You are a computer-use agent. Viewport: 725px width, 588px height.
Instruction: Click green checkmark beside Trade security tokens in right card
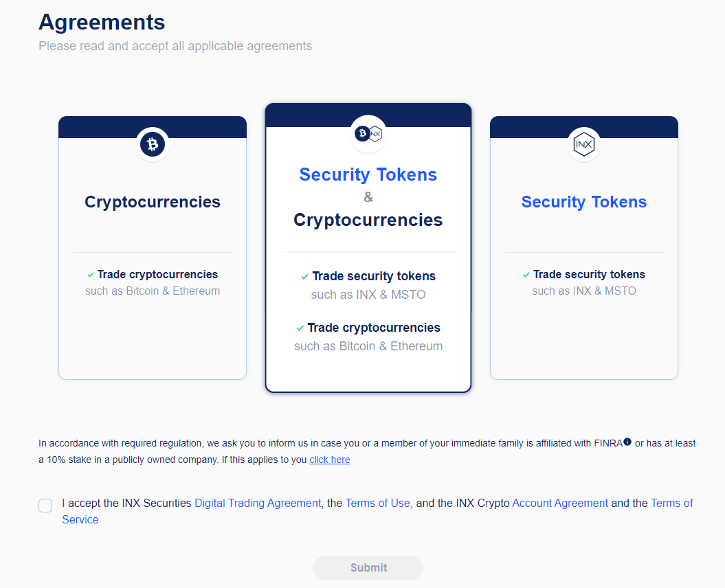[x=526, y=275]
